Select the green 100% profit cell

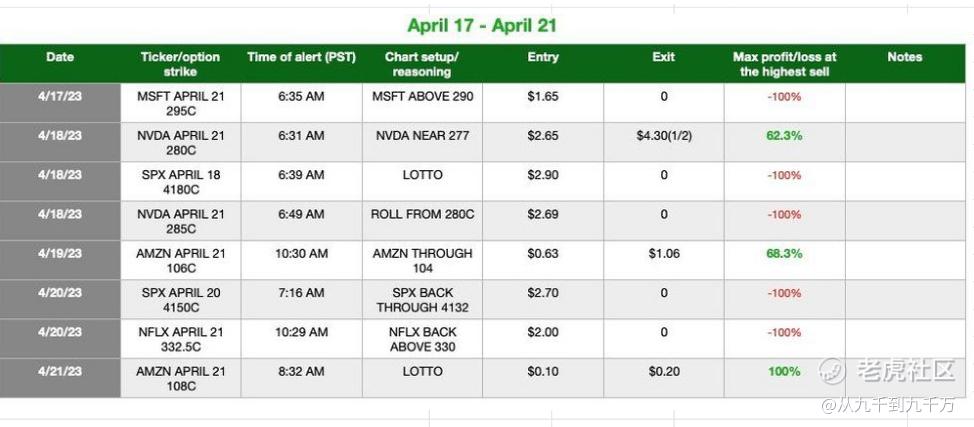click(x=784, y=372)
